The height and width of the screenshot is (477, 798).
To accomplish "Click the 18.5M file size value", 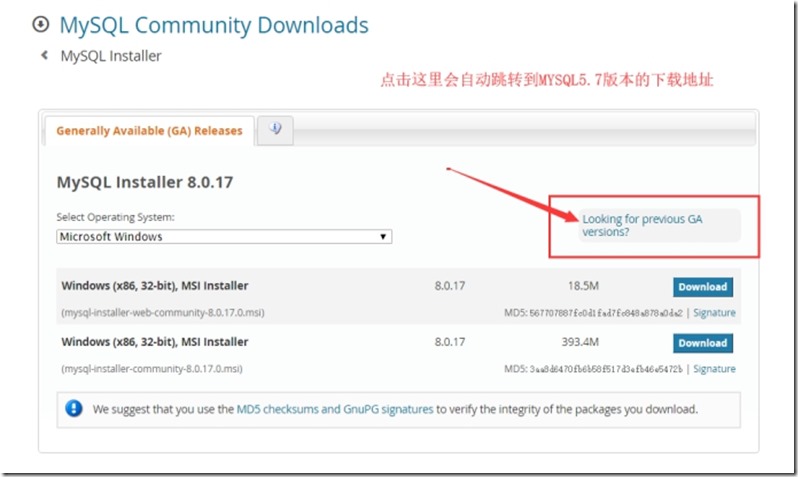I will [x=583, y=286].
